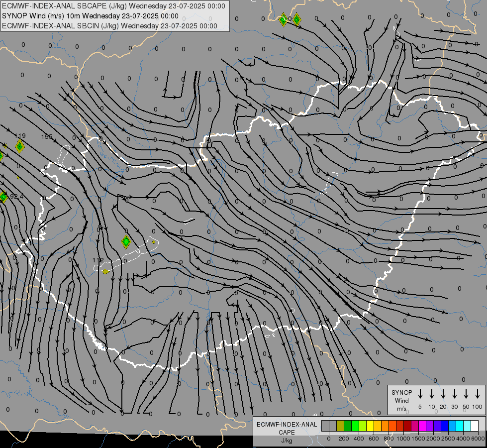
Task: Click the CAPE value 119 label
Action: click(x=20, y=135)
